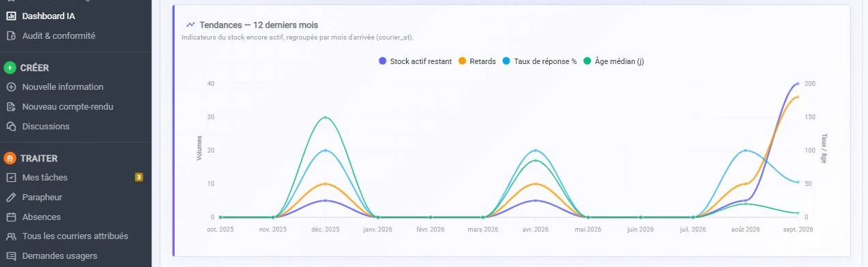Click the orange Retards legend dot
The height and width of the screenshot is (267, 868).
click(462, 61)
